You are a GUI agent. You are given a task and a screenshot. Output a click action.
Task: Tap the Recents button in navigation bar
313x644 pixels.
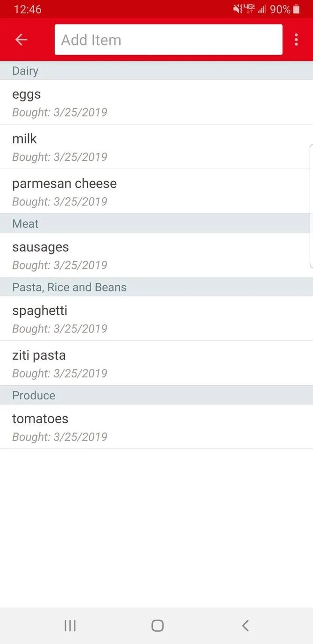point(70,625)
